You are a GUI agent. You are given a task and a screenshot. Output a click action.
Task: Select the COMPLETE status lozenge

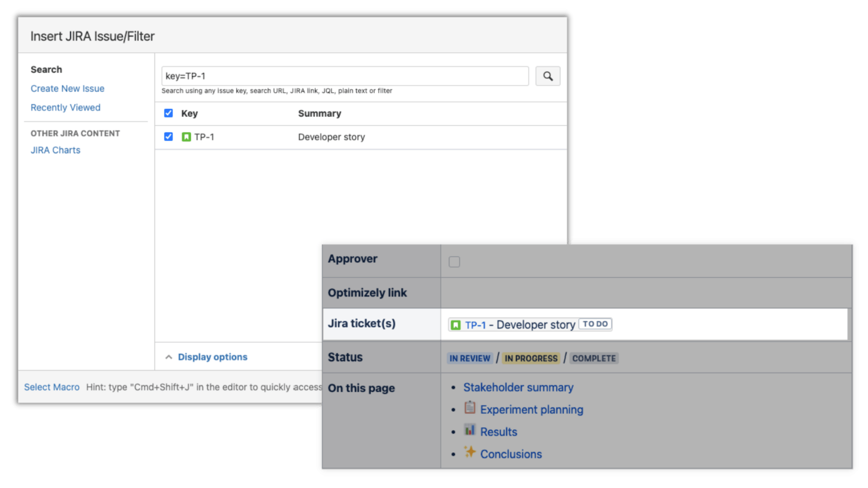pos(594,358)
